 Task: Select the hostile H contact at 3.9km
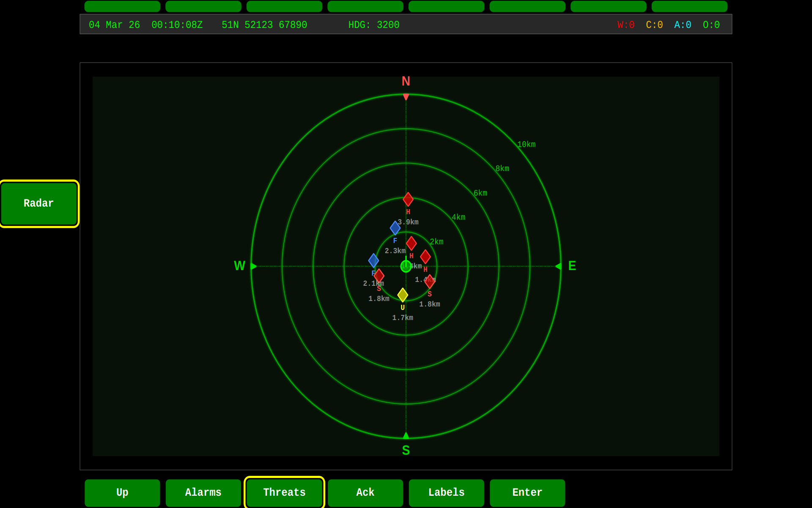[407, 199]
